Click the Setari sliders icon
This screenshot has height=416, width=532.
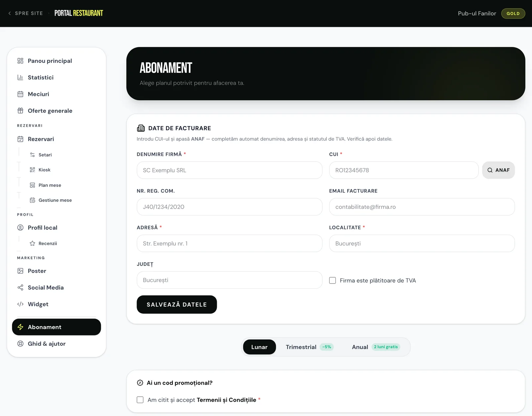pyautogui.click(x=32, y=155)
